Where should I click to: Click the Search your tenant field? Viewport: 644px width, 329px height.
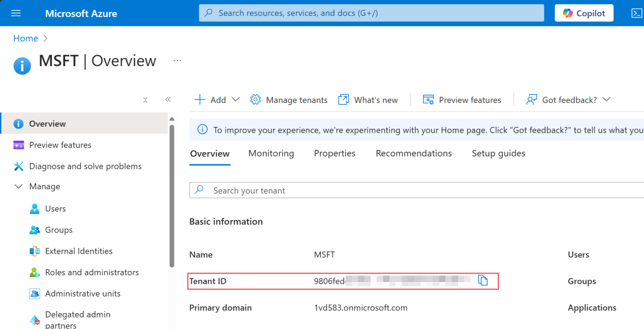[x=416, y=190]
